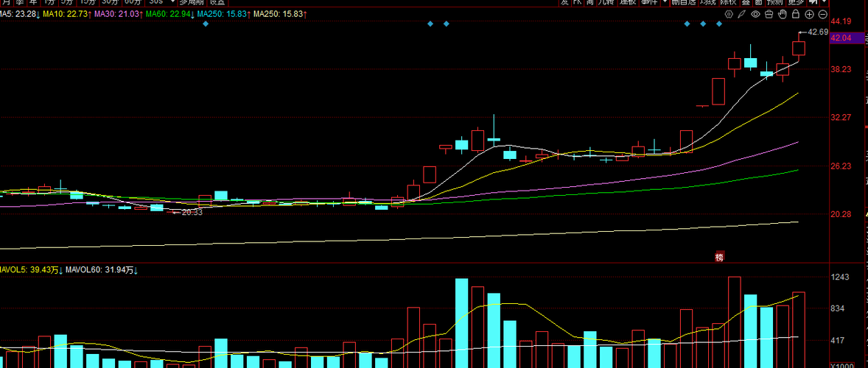Open chart settings gear icon
The height and width of the screenshot is (368, 868).
pos(729,15)
